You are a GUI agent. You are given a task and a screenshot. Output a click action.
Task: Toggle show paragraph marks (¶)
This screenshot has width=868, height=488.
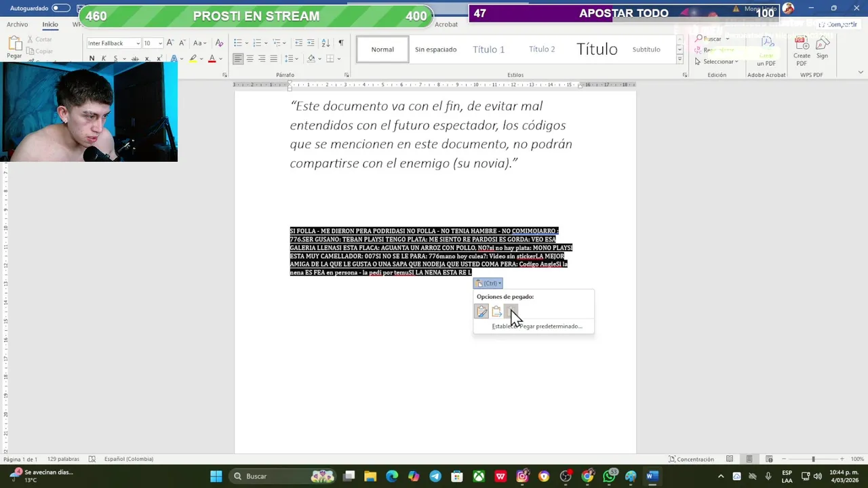341,43
